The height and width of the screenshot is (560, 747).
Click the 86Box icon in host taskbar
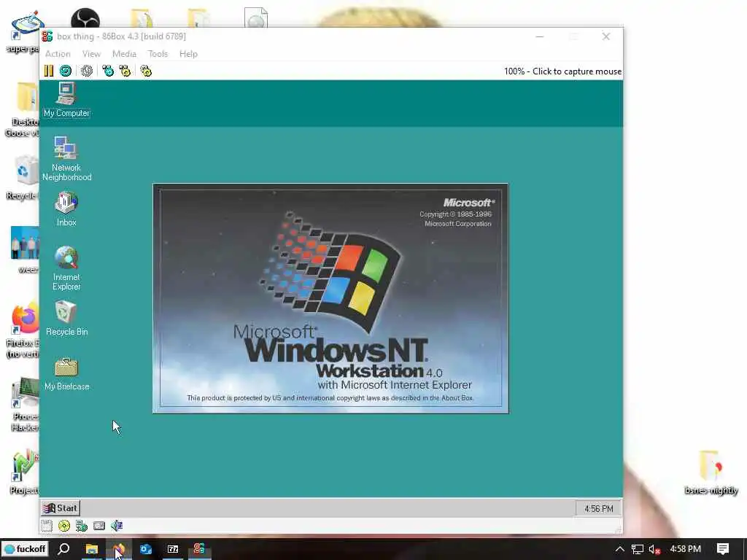coord(199,549)
